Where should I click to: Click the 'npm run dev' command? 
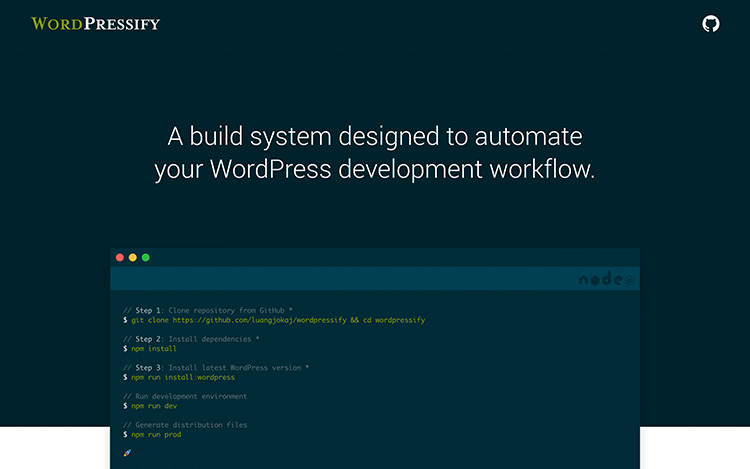click(x=153, y=406)
